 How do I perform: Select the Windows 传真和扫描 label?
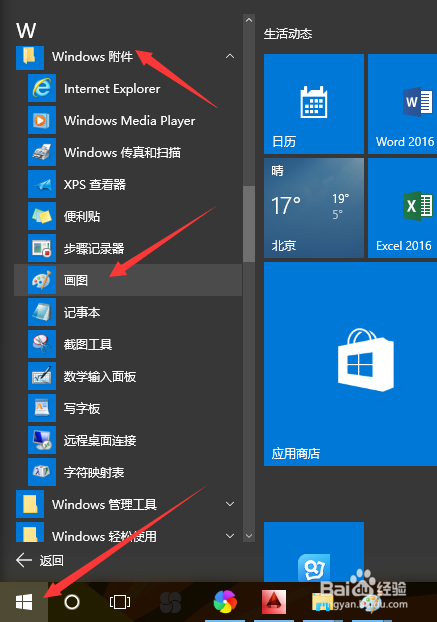[122, 152]
